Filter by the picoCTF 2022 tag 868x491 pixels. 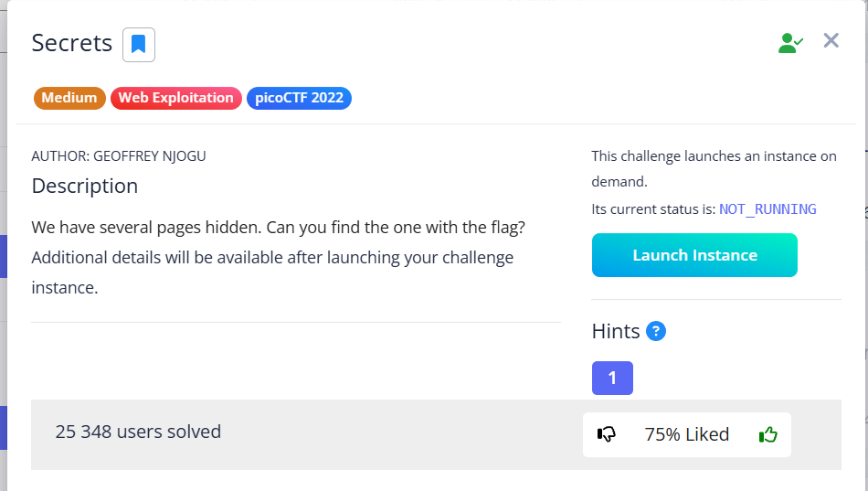point(299,98)
